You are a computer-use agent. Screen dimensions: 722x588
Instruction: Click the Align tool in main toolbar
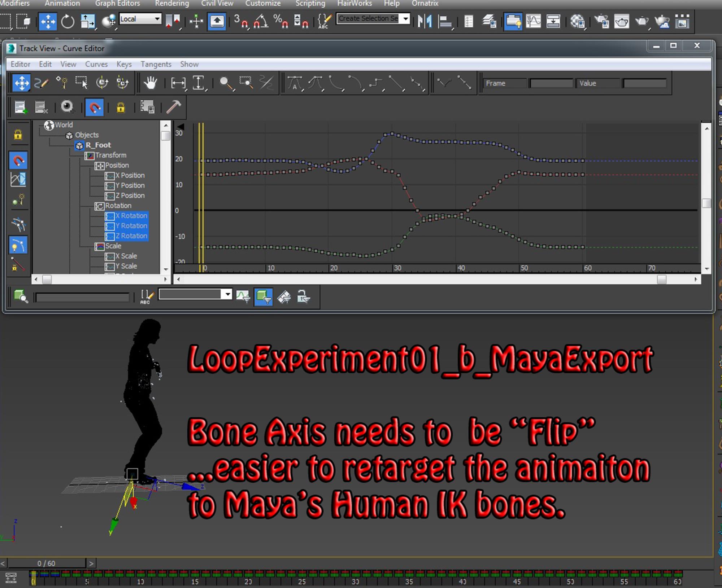click(445, 21)
